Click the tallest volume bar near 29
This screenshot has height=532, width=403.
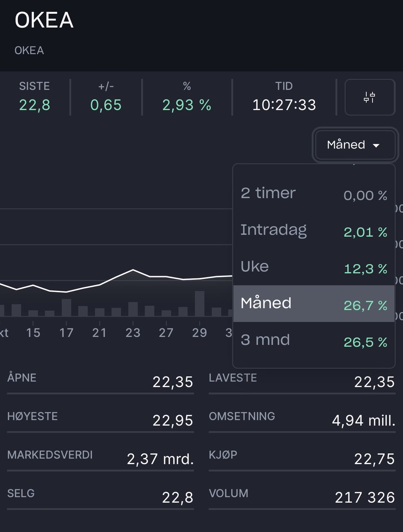coord(200,304)
